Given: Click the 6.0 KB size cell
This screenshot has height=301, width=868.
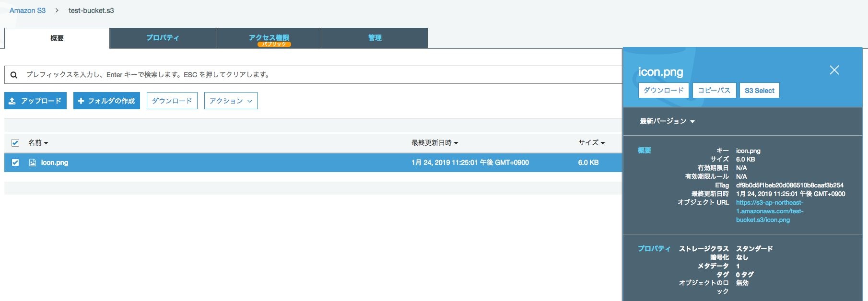Looking at the screenshot, I should click(588, 162).
